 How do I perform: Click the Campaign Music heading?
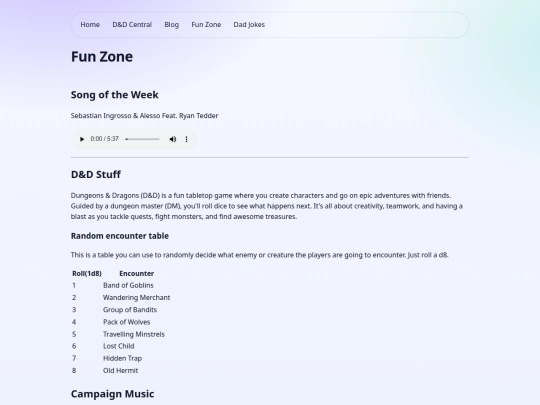[x=113, y=394]
